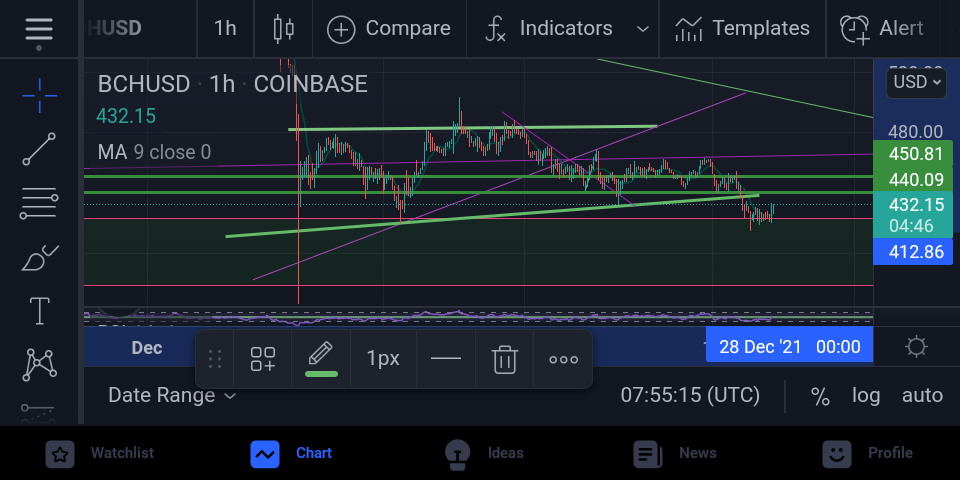
Task: Select the trend line drawing tool
Action: (x=39, y=149)
